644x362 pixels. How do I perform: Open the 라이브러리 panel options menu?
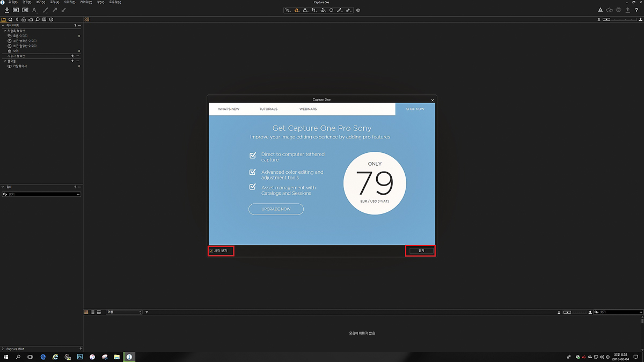(80, 25)
